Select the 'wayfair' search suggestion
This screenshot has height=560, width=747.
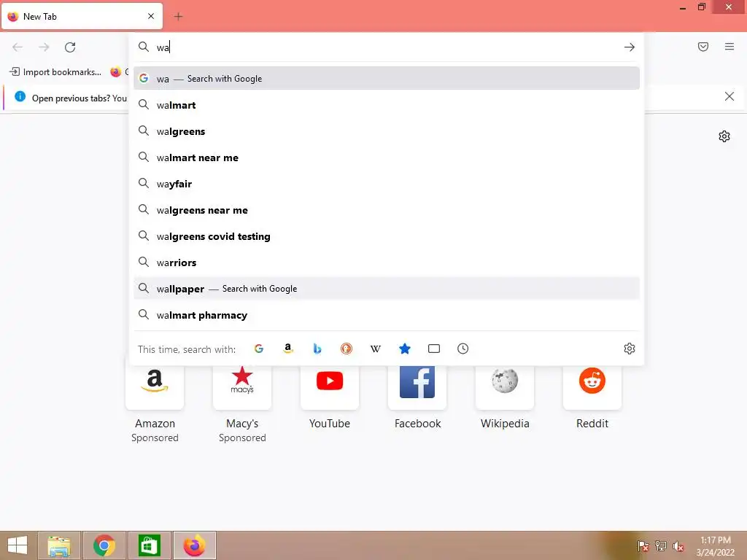tap(387, 183)
